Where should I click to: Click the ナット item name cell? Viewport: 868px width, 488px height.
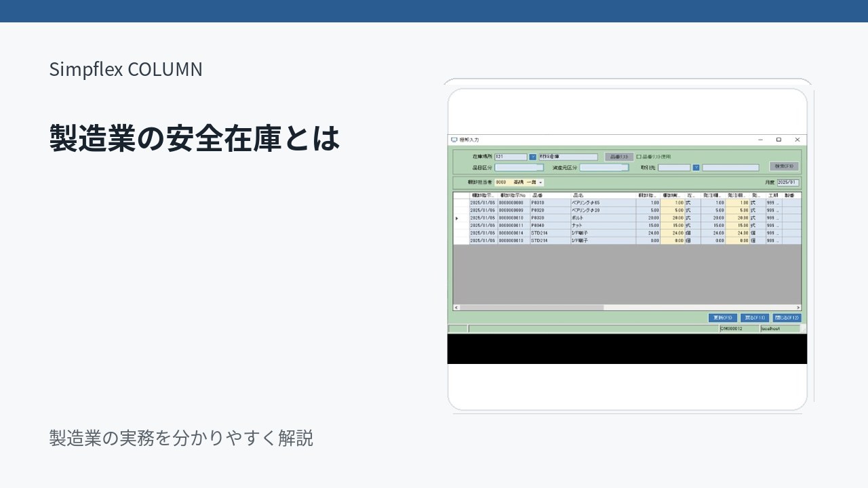tap(603, 225)
